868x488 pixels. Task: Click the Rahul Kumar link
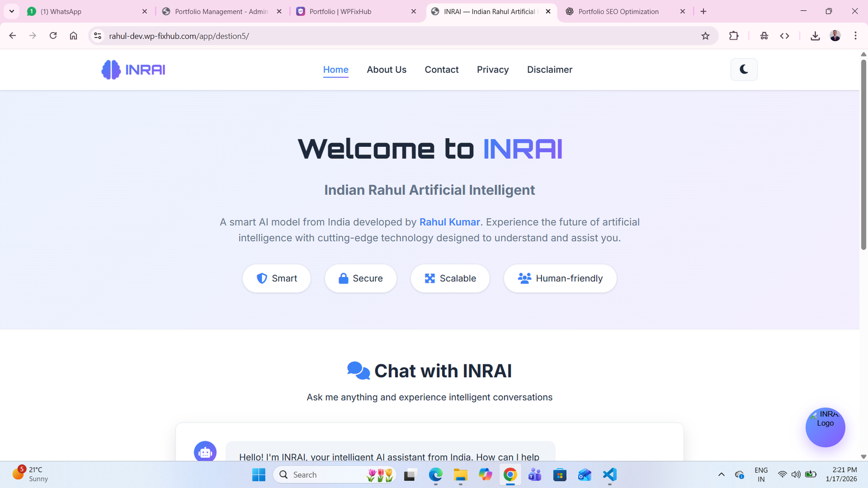[x=449, y=222]
